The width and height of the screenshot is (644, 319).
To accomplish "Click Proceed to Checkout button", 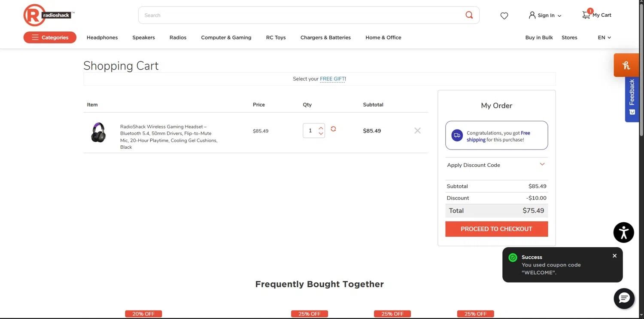I will click(x=496, y=229).
